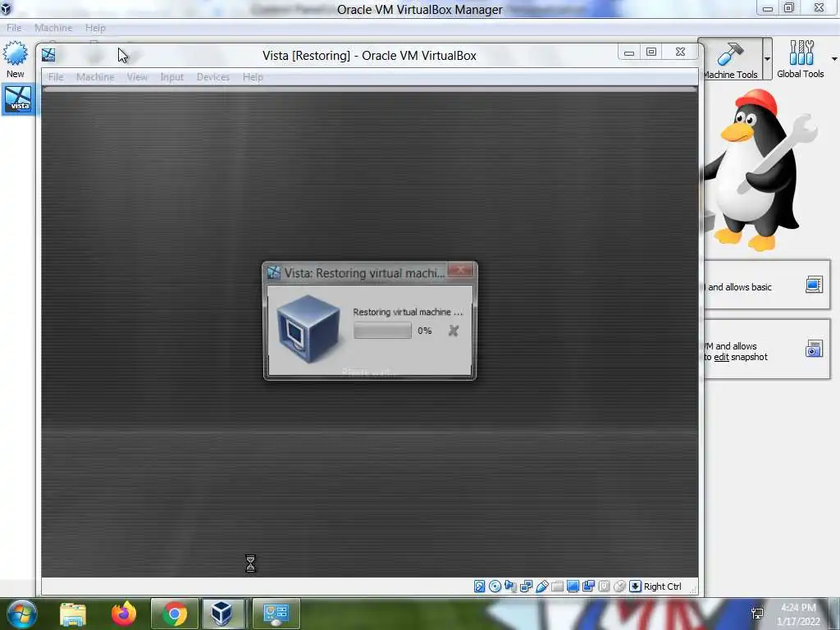
Task: Minimize the Vista Restoring VM window
Action: (x=629, y=52)
